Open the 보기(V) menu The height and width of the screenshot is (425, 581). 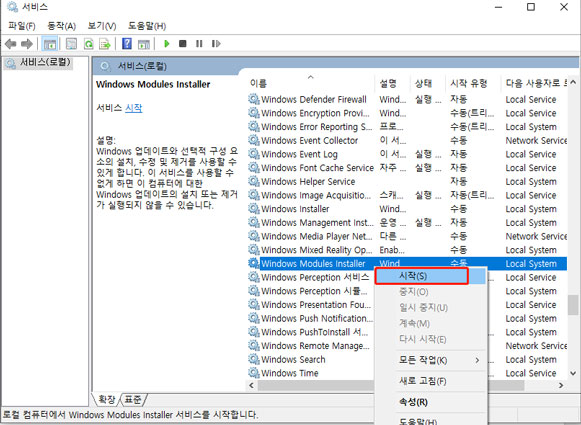[x=102, y=26]
